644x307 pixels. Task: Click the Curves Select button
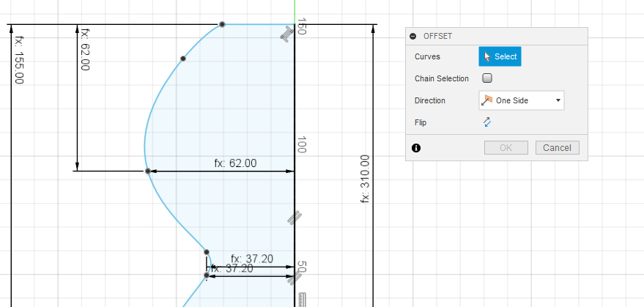[500, 56]
